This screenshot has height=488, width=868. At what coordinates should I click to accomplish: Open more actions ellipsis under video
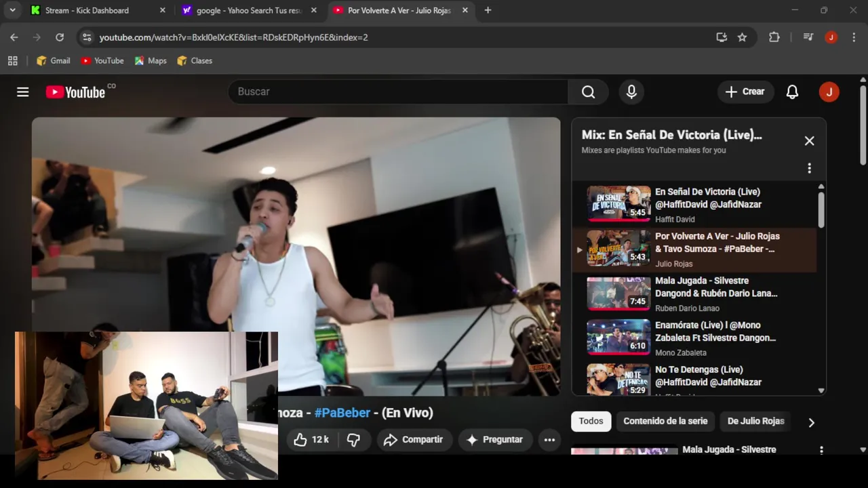click(x=549, y=440)
